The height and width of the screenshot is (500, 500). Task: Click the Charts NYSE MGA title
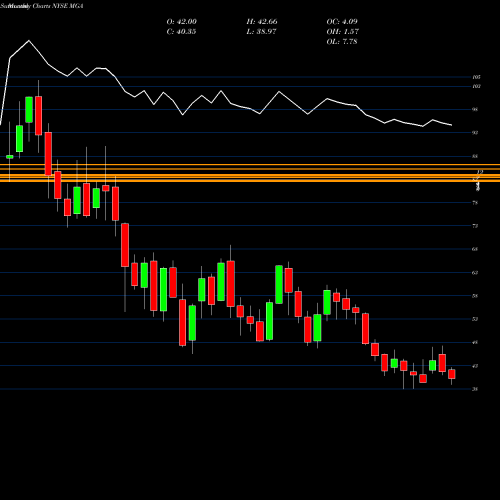(58, 6)
